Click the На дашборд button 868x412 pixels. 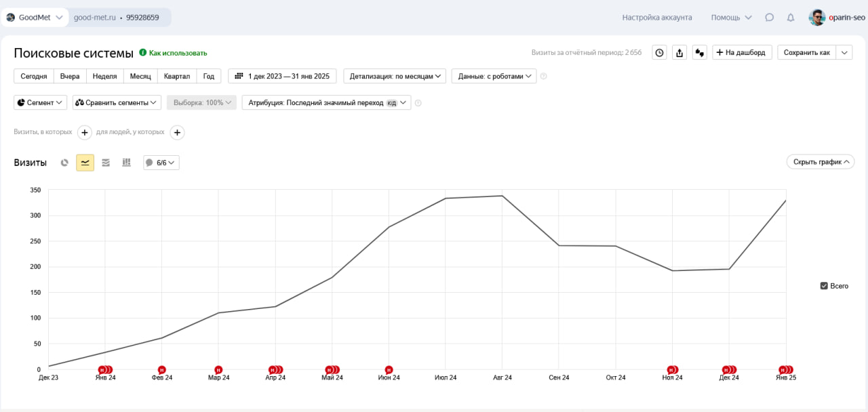[x=741, y=52]
